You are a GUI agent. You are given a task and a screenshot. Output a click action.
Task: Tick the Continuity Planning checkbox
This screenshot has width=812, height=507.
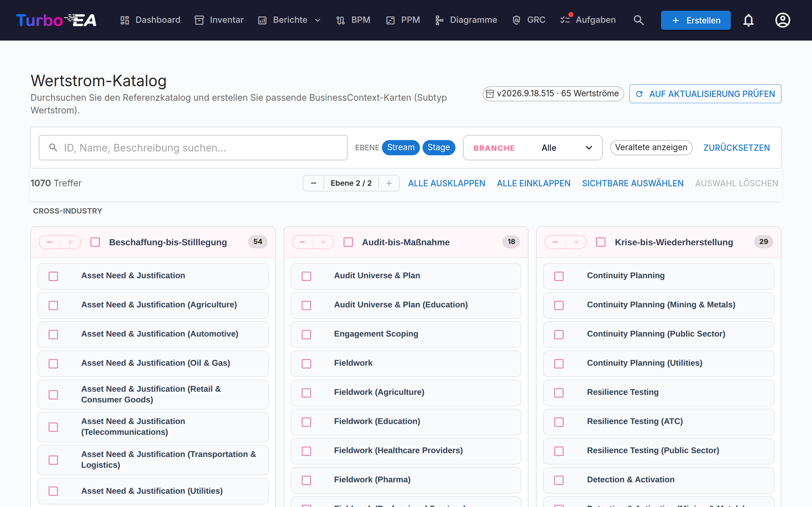(559, 276)
